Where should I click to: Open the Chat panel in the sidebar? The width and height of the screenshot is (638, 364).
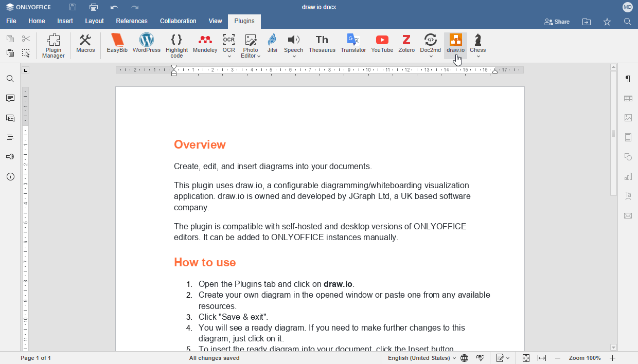click(x=10, y=118)
